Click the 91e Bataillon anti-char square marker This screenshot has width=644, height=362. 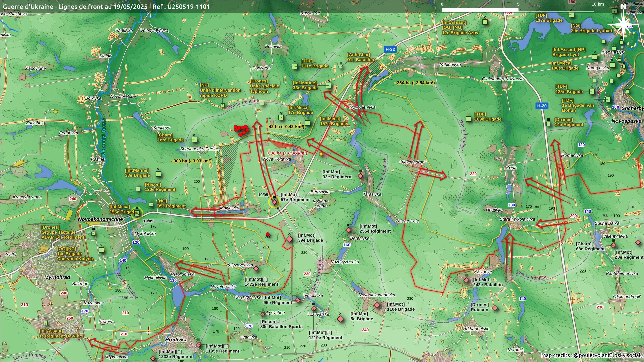[341, 67]
